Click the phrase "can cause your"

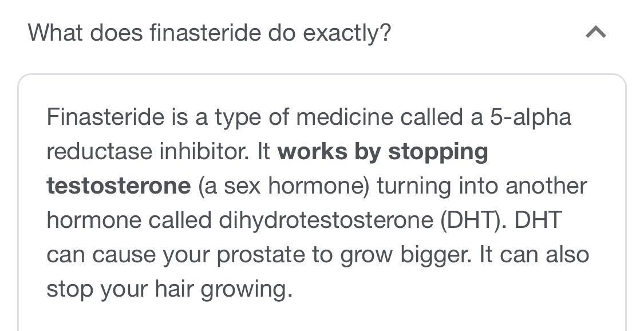coord(128,255)
